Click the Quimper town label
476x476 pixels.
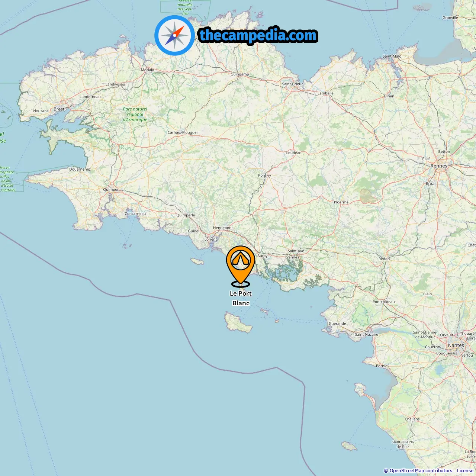click(111, 190)
